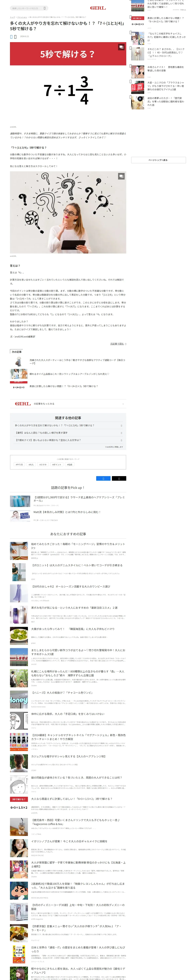Open recommended article 通信・IT の歴史 書籍
The image size is (196, 980).
click(78, 950)
